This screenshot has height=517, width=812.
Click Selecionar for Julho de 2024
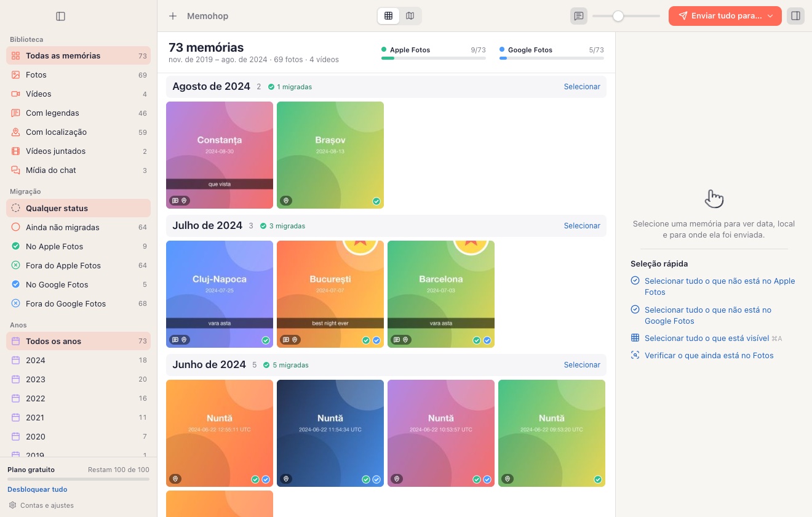click(582, 226)
